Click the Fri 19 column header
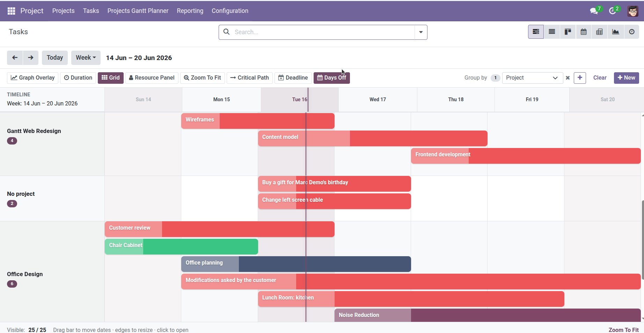This screenshot has width=644, height=333. click(x=532, y=99)
